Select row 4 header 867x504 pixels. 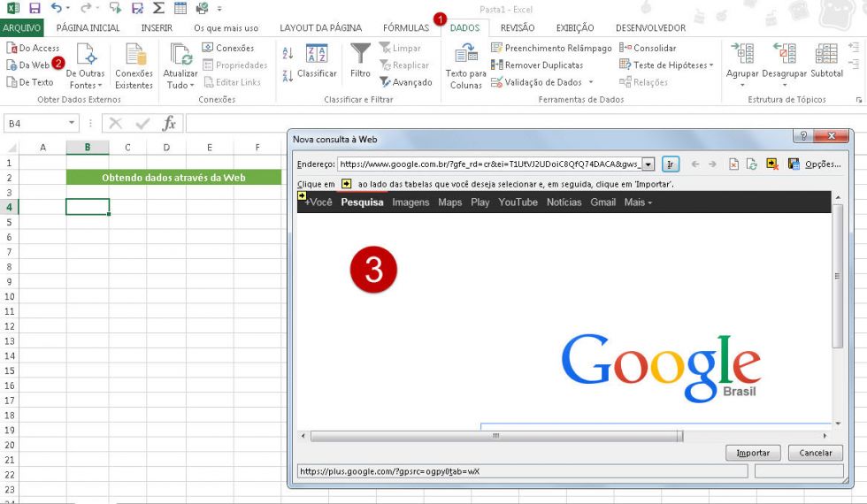(10, 207)
